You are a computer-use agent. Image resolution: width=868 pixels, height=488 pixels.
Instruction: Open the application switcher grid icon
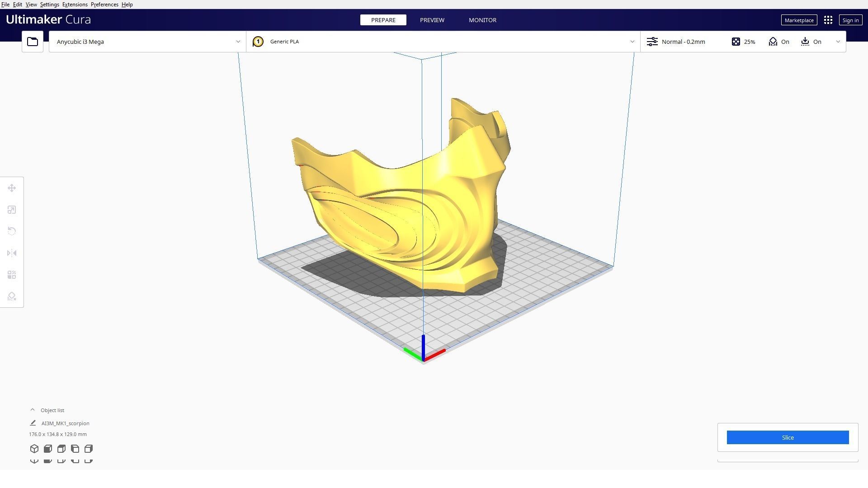[x=828, y=20]
